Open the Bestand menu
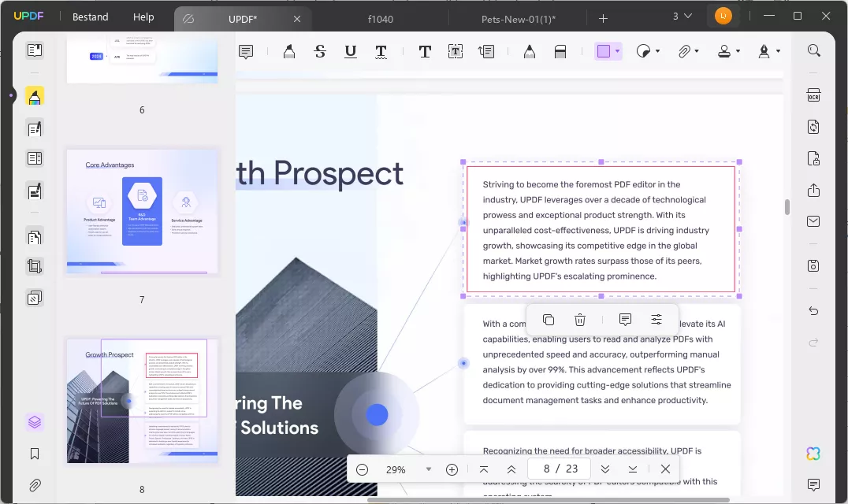Screen dimensions: 848x504 click(91, 17)
